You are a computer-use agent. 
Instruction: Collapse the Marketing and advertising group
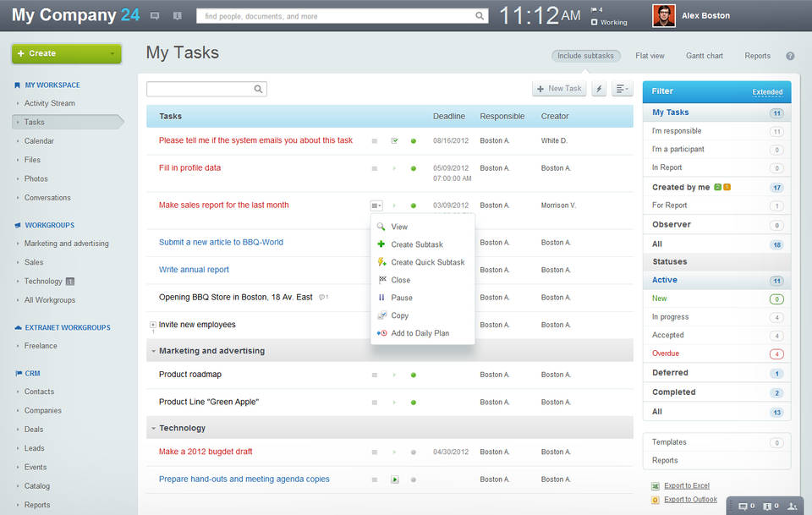(x=153, y=351)
